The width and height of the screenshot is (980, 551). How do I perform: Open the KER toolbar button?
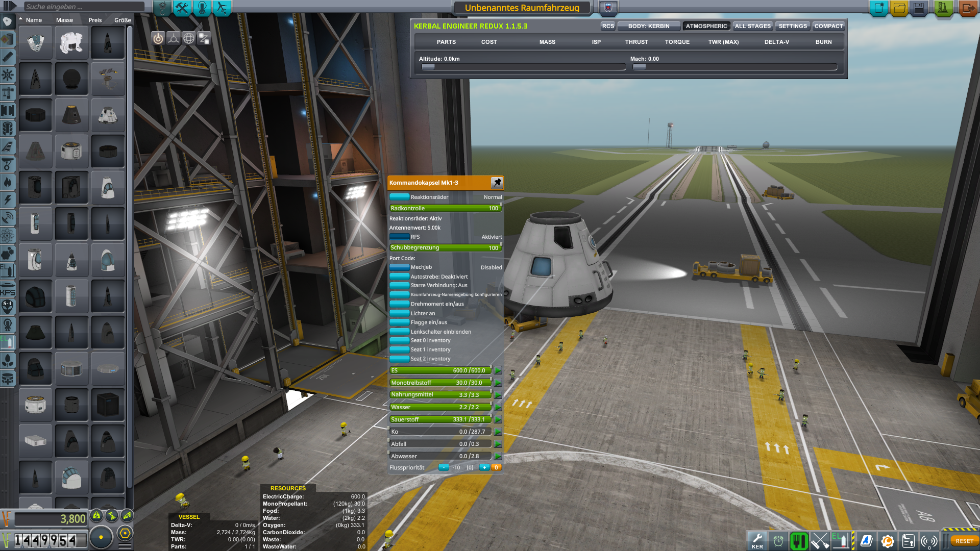[x=757, y=541]
